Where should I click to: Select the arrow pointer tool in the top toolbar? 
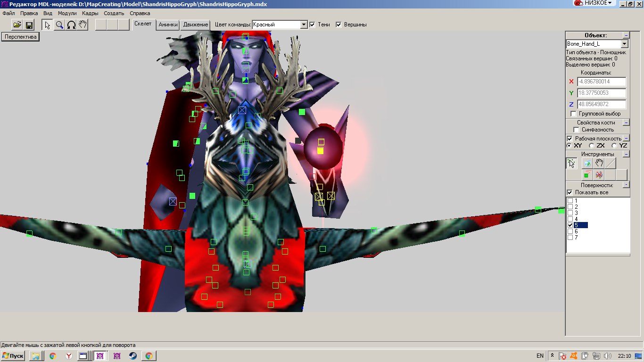point(48,25)
